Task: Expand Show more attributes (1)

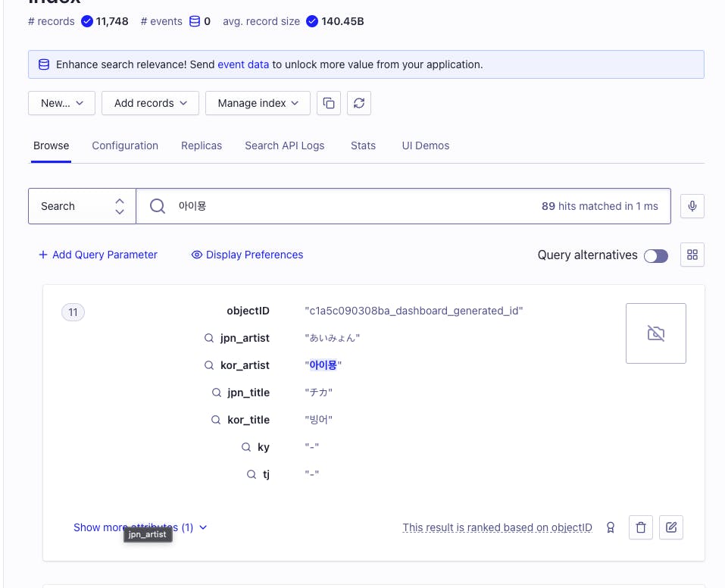Action: pyautogui.click(x=140, y=527)
